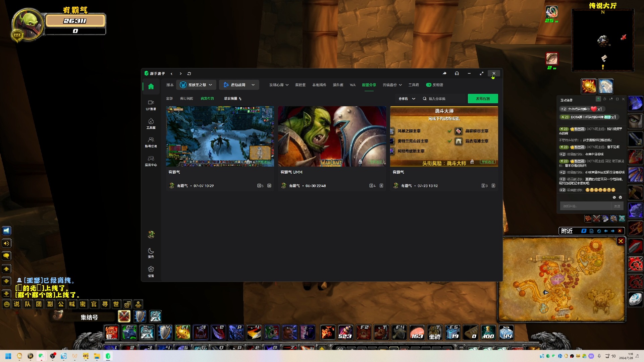This screenshot has width=644, height=362.
Task: Open the home page in the sidebar
Action: 151,86
